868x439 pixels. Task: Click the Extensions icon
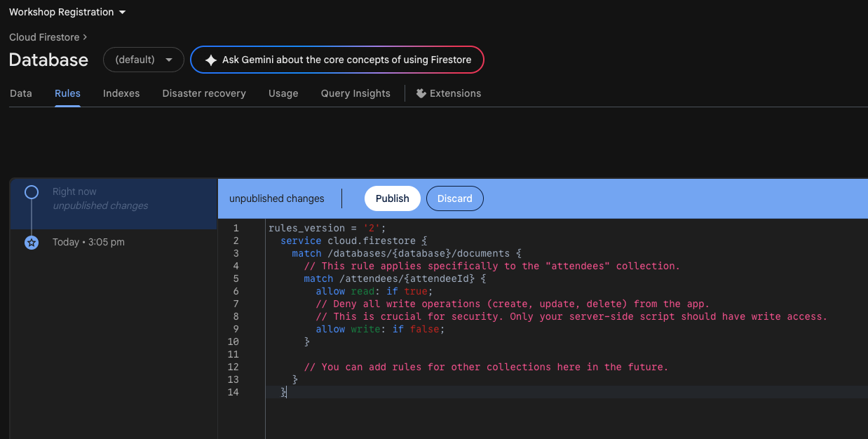421,93
